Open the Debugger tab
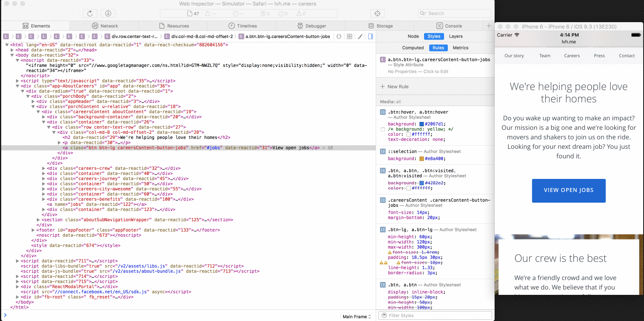 coord(311,26)
